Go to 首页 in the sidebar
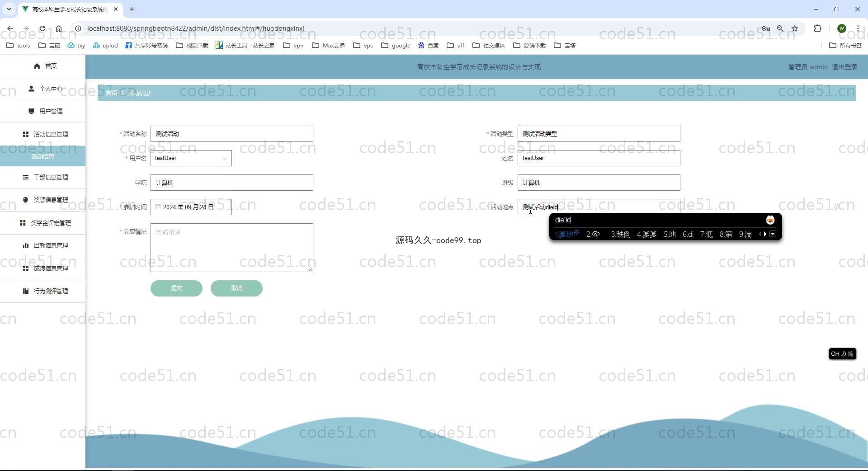The height and width of the screenshot is (471, 868). click(x=43, y=66)
